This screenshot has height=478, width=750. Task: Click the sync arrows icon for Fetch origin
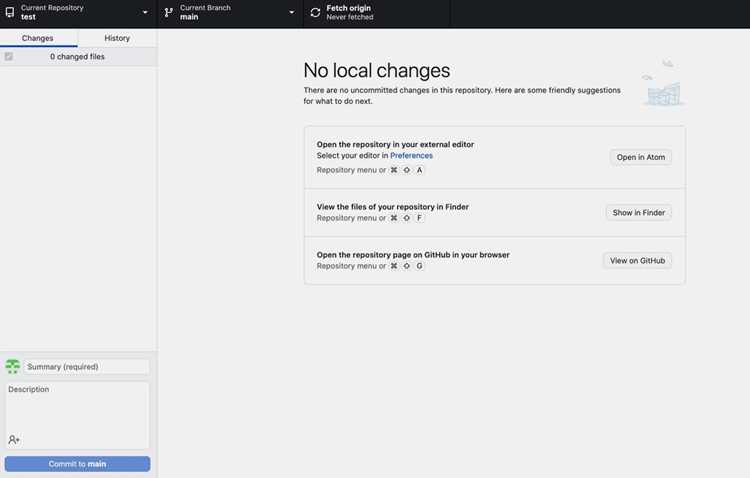(x=315, y=12)
